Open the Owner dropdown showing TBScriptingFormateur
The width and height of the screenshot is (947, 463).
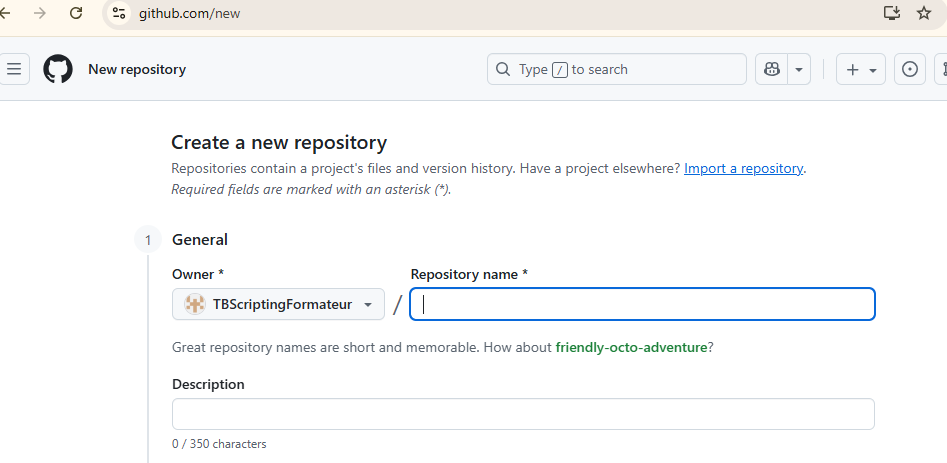[278, 304]
